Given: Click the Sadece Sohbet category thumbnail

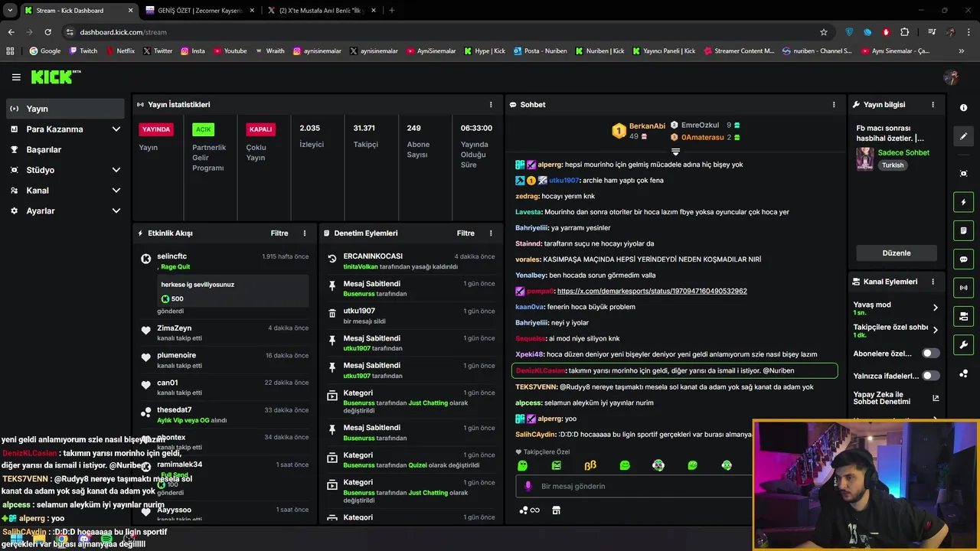Looking at the screenshot, I should click(x=865, y=158).
